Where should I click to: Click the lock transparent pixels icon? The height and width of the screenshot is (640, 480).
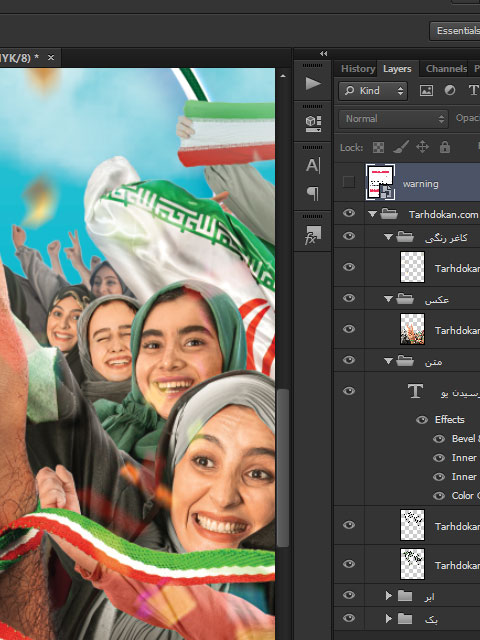tap(378, 147)
